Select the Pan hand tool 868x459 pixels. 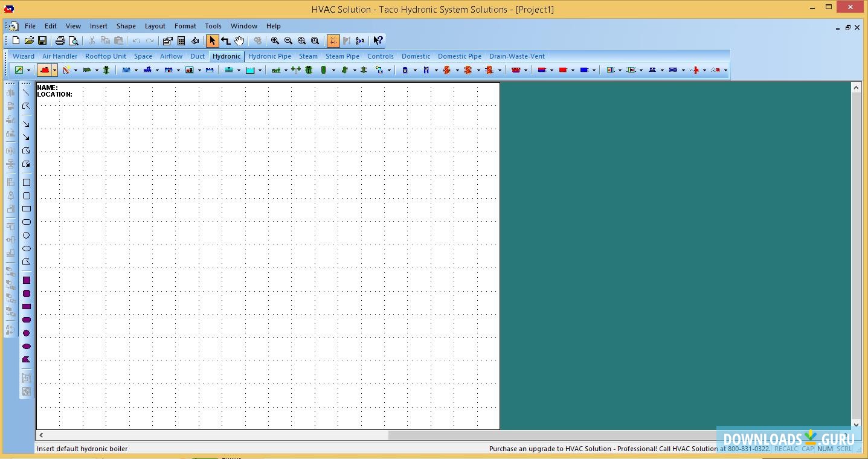click(x=240, y=40)
